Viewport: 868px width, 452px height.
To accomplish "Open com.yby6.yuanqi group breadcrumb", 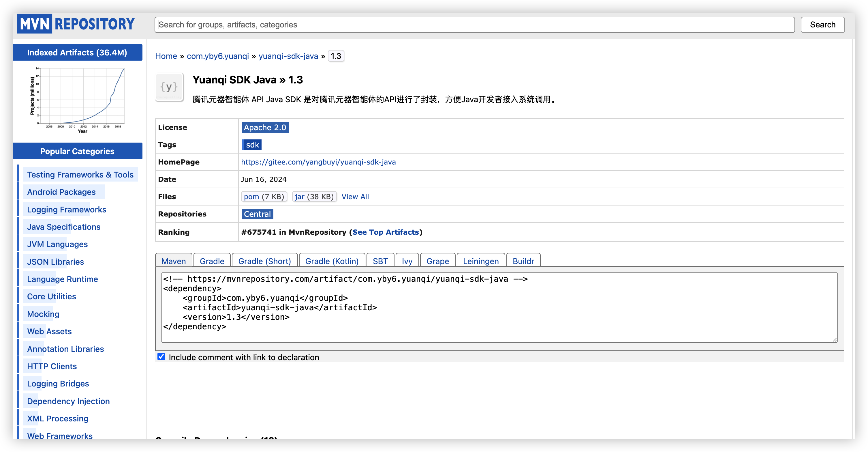I will [x=218, y=56].
